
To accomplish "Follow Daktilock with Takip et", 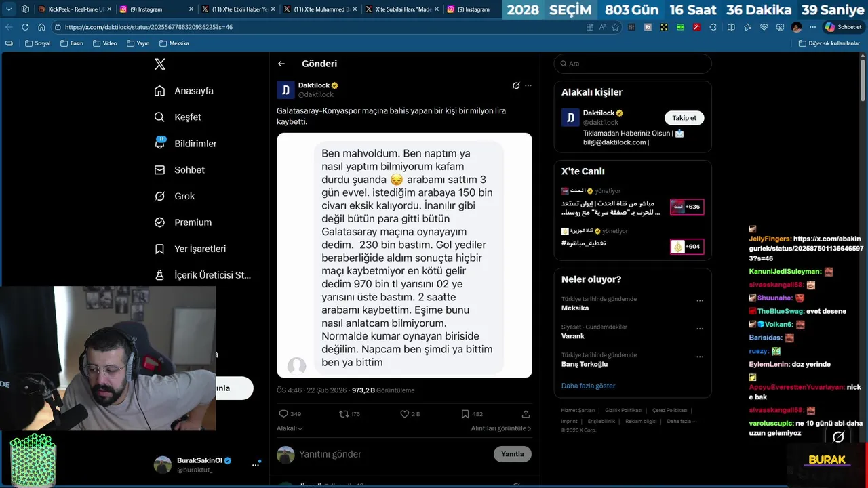I will pyautogui.click(x=684, y=118).
